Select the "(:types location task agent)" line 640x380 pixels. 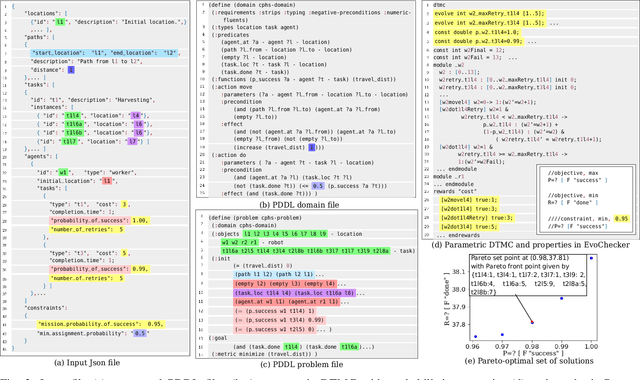(255, 27)
